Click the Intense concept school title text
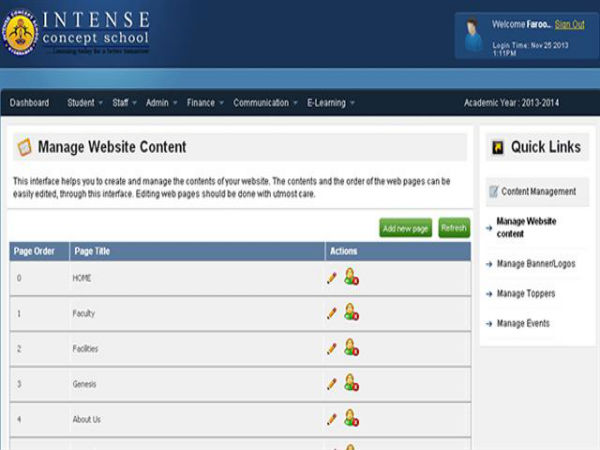The height and width of the screenshot is (450, 600). [x=96, y=29]
